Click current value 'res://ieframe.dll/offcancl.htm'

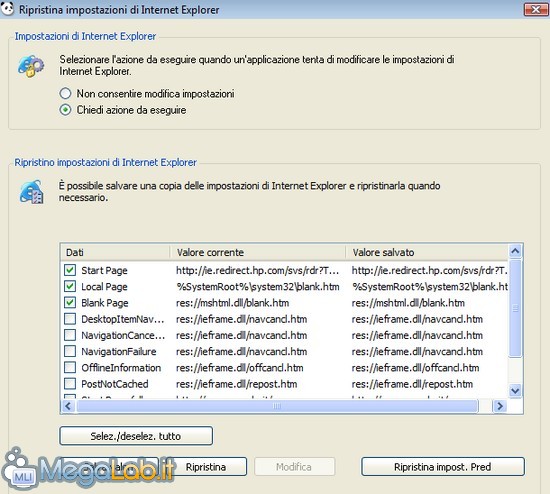point(240,368)
